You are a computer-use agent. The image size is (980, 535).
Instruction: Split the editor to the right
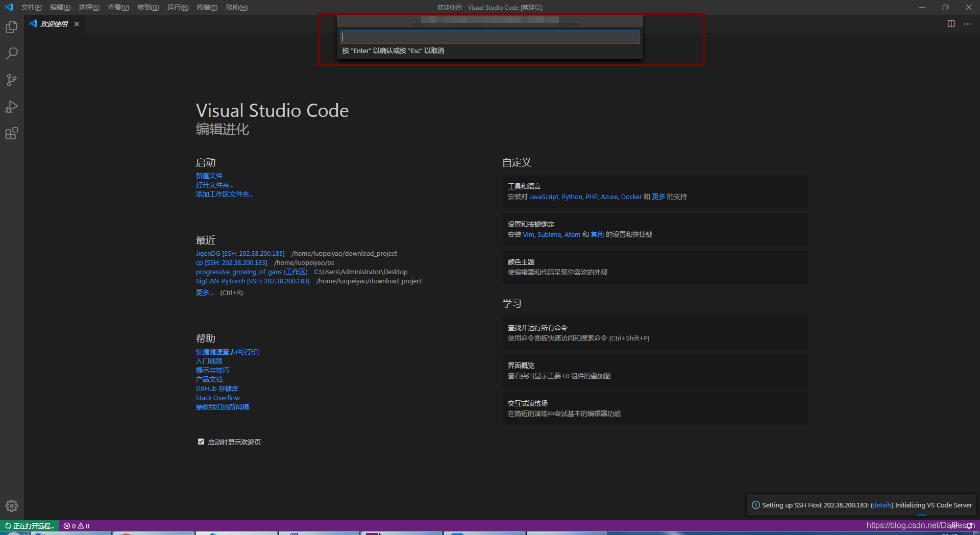click(951, 24)
